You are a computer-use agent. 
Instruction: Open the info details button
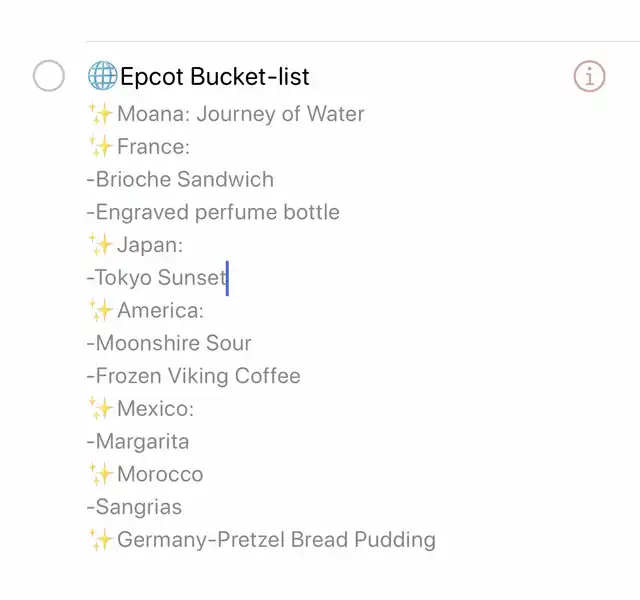click(589, 76)
